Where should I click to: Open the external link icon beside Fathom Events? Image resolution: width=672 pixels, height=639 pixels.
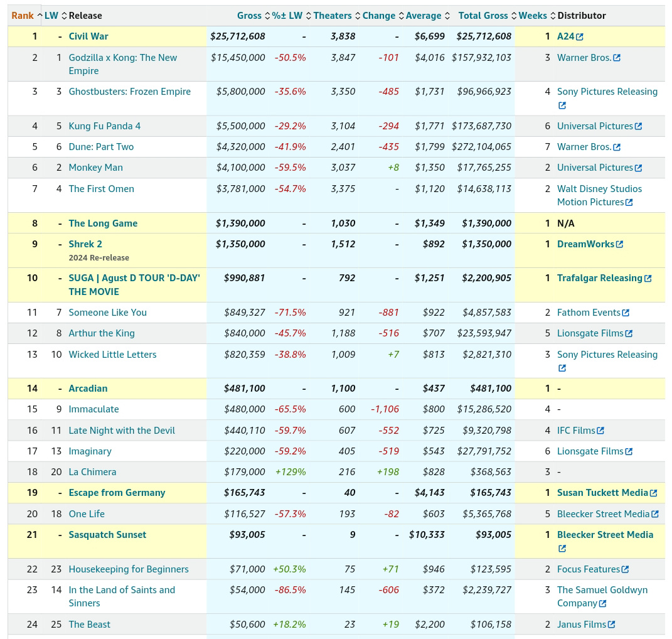[626, 313]
